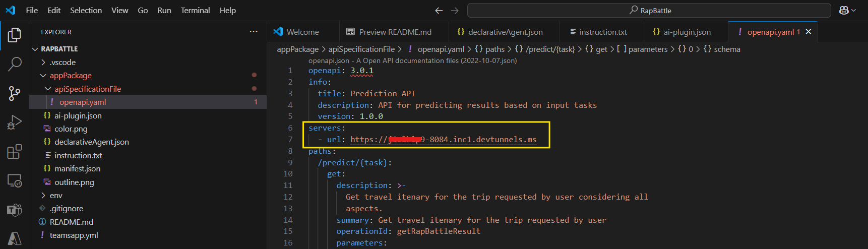Click the EXPLORER panel title
868x249 pixels.
(x=56, y=32)
